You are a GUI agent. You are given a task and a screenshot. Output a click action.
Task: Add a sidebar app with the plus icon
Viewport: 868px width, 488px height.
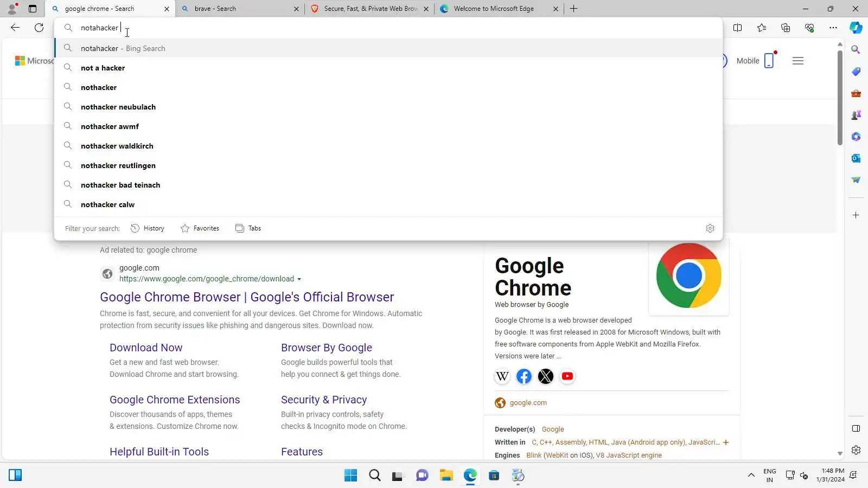tap(856, 215)
